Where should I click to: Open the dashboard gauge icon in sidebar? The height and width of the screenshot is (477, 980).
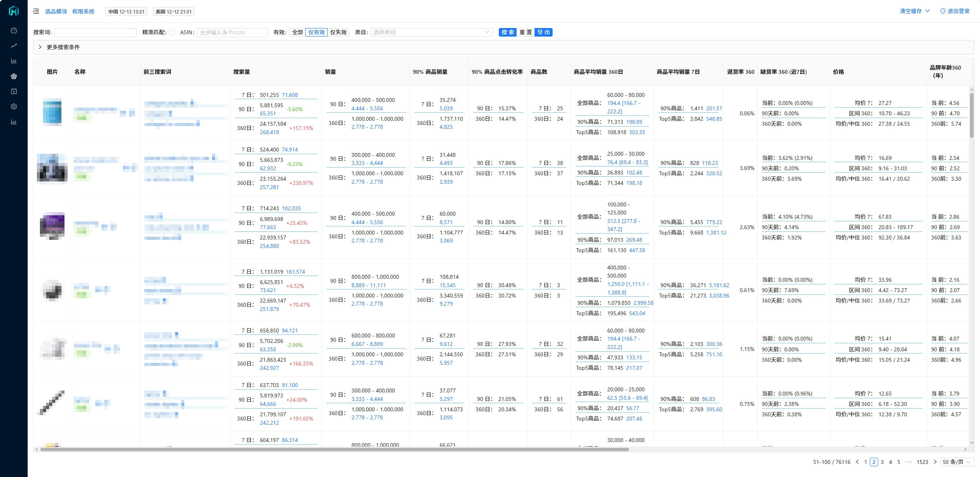click(x=14, y=30)
